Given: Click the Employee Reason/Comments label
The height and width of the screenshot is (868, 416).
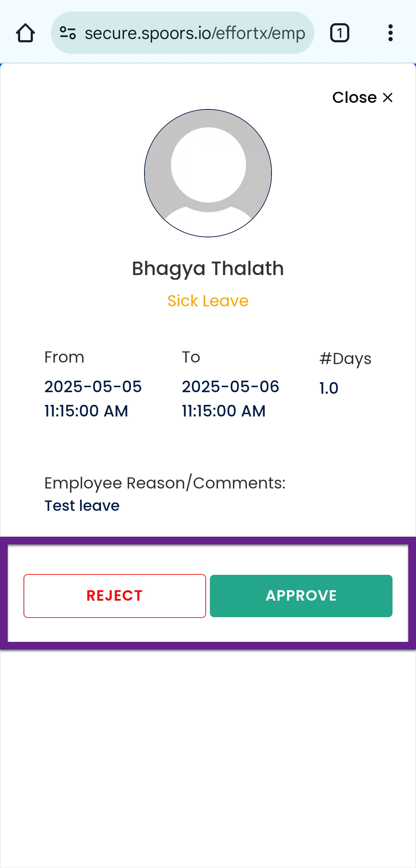Looking at the screenshot, I should [x=165, y=483].
